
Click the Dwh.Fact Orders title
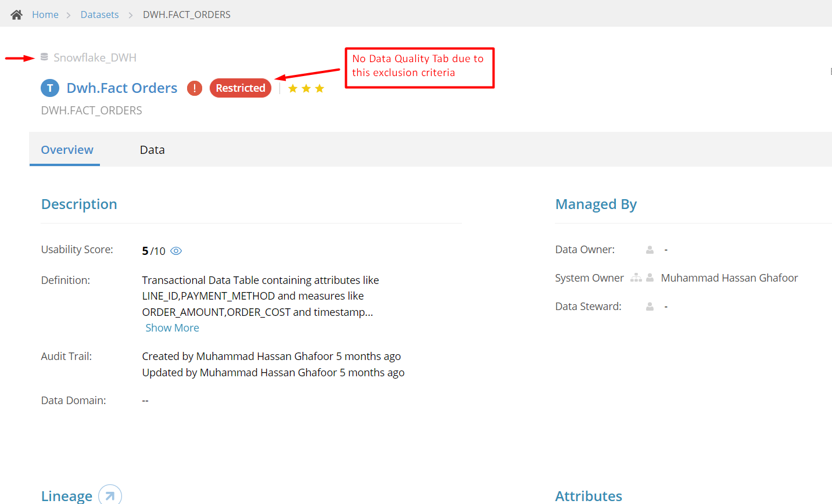pyautogui.click(x=122, y=88)
